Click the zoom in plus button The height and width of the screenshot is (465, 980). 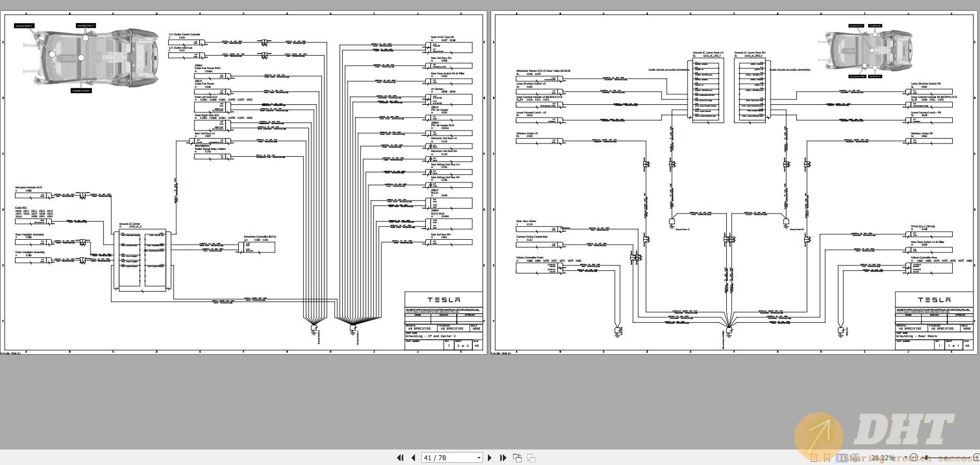click(976, 458)
